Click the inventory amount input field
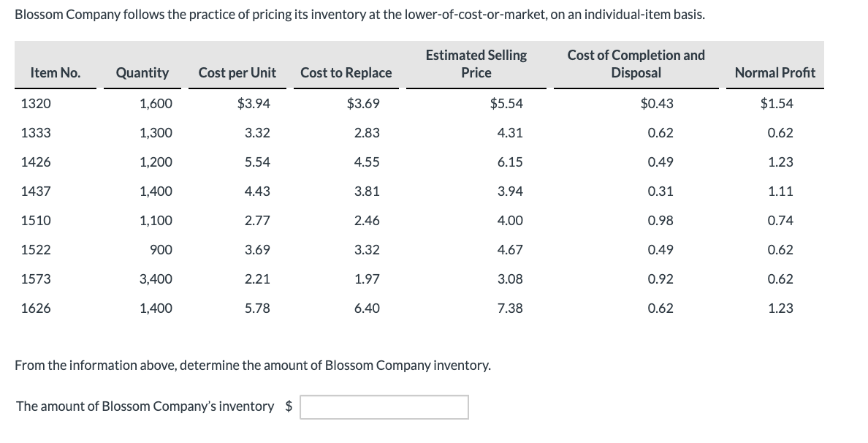This screenshot has width=868, height=443. click(x=384, y=407)
